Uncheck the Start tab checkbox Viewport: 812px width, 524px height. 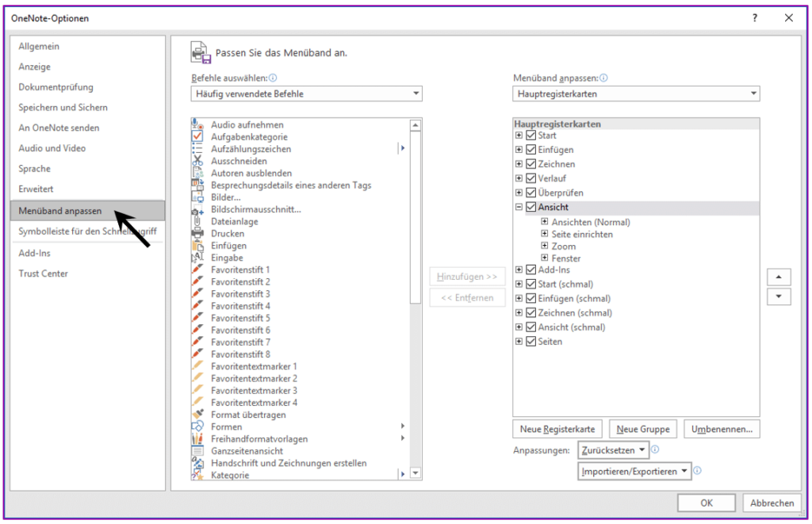click(530, 135)
